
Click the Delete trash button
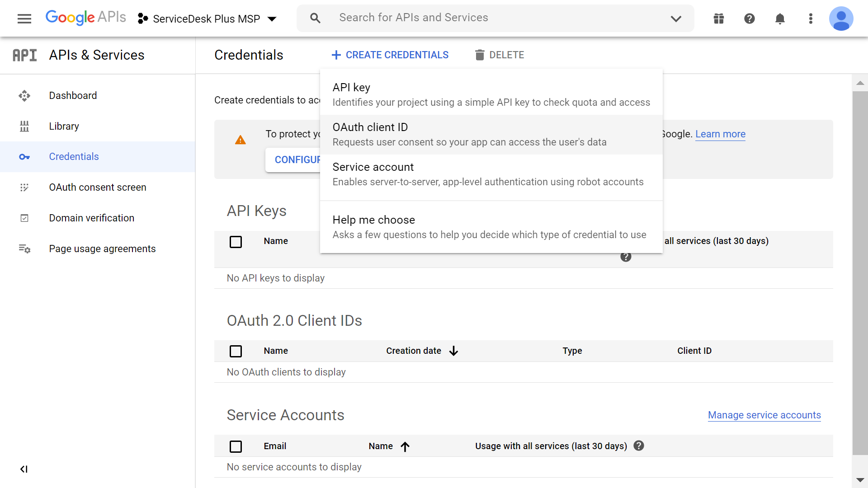499,55
